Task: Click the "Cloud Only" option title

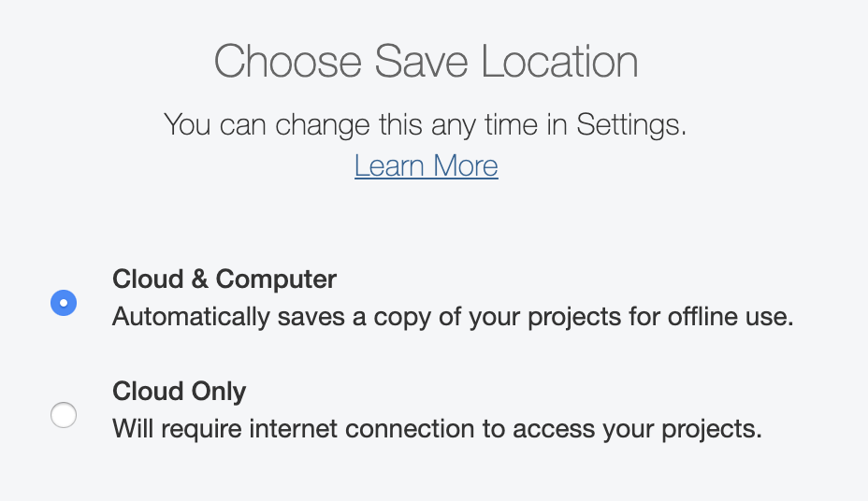Action: [x=179, y=391]
